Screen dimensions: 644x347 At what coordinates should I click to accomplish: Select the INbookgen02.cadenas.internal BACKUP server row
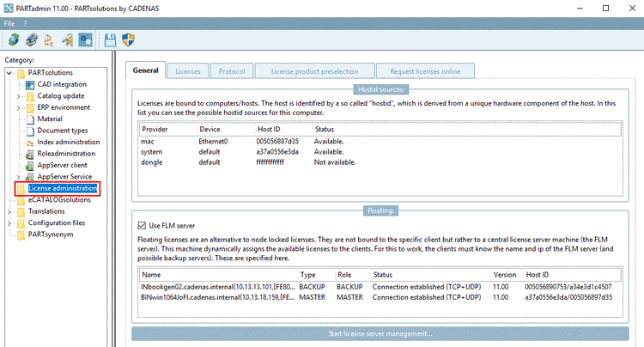click(380, 287)
